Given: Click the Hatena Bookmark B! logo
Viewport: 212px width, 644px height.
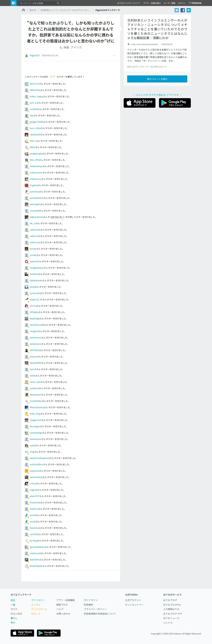Looking at the screenshot, I should pyautogui.click(x=14, y=3).
